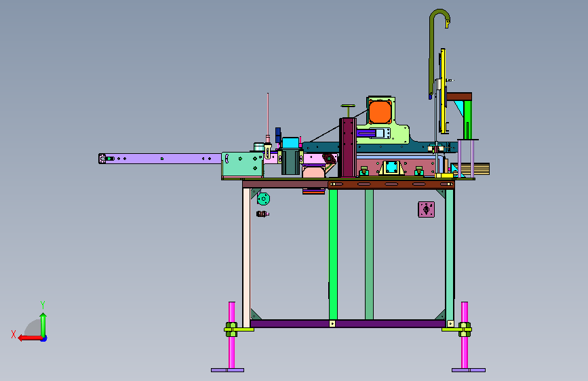Viewport: 588px width, 381px height.
Task: Click the red X axis arrow of the triad
Action: pos(30,338)
